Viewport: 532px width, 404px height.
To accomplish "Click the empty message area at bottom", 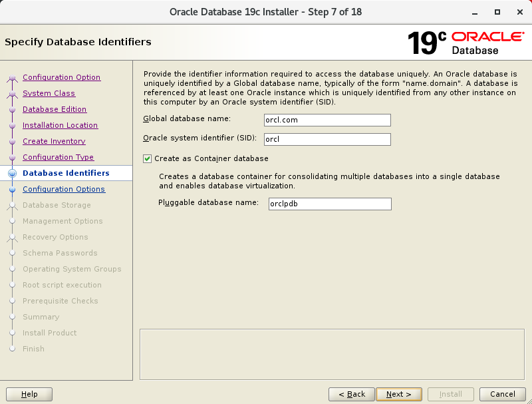I will tap(332, 355).
